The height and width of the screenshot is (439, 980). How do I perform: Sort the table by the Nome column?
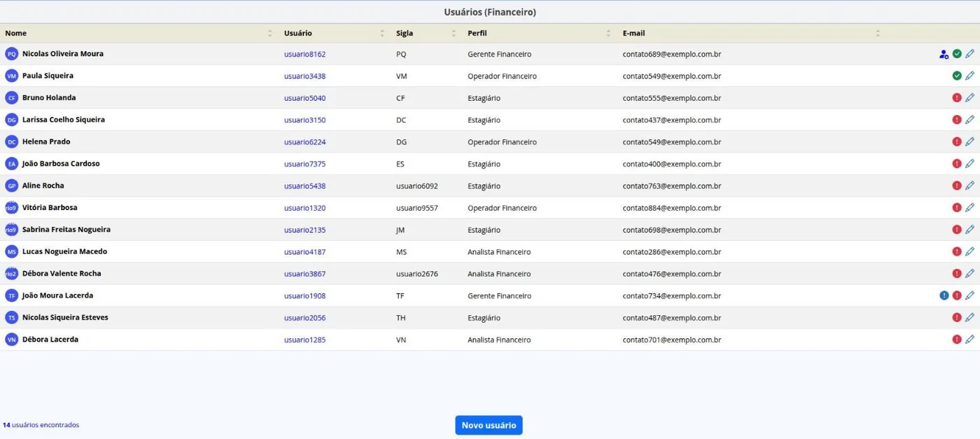pyautogui.click(x=270, y=34)
